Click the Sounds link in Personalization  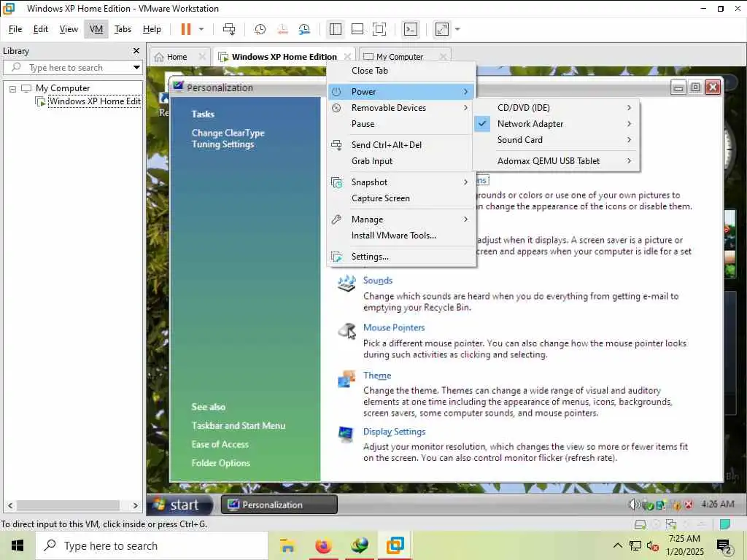click(x=378, y=281)
